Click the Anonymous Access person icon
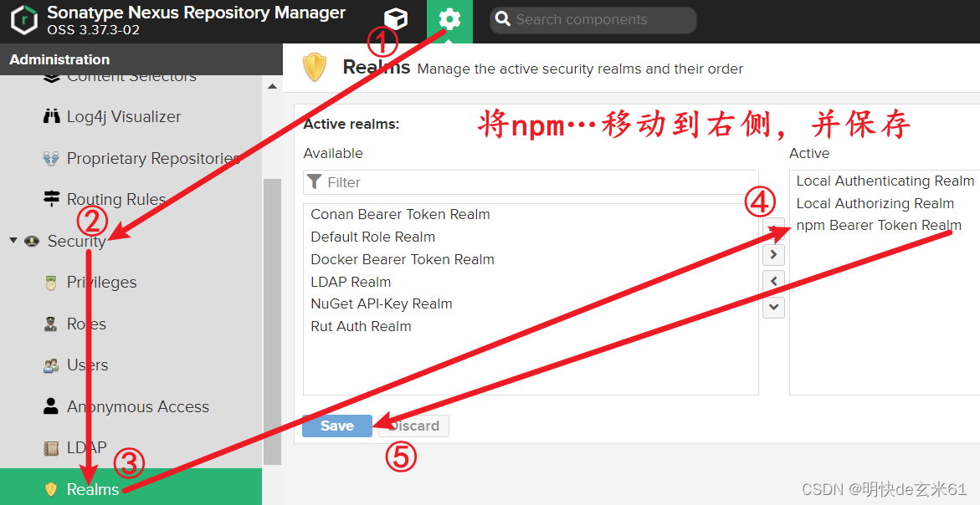Screen dimensions: 980x505 click(x=51, y=406)
